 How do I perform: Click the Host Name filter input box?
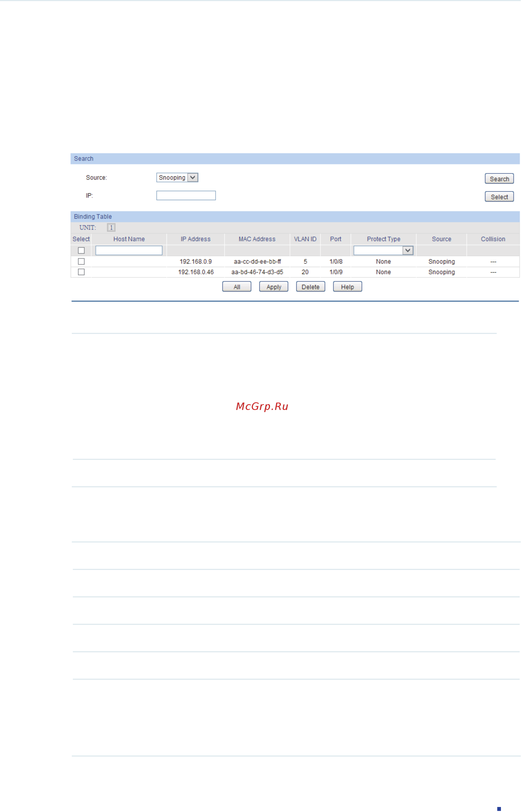[x=129, y=250]
